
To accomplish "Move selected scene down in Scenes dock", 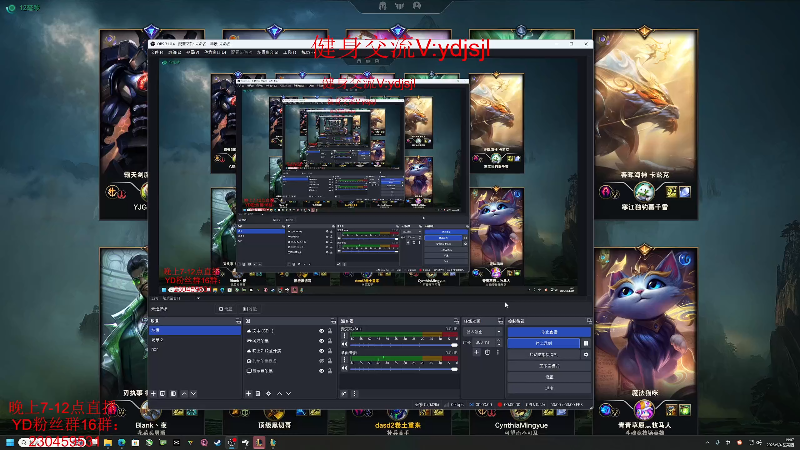I will tap(193, 394).
